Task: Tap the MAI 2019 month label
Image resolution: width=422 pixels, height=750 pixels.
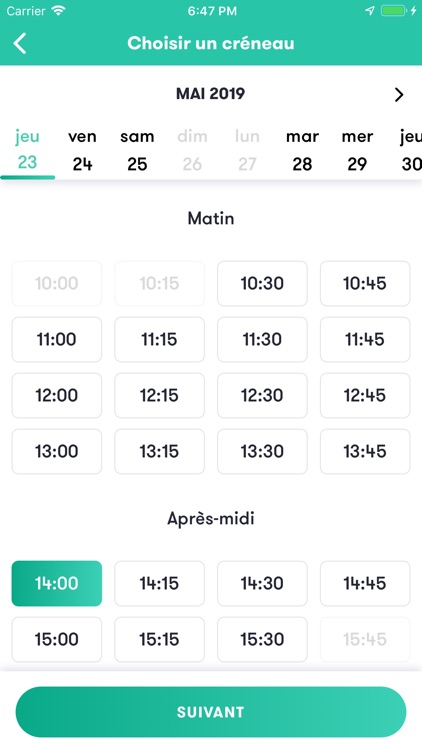Action: [211, 93]
